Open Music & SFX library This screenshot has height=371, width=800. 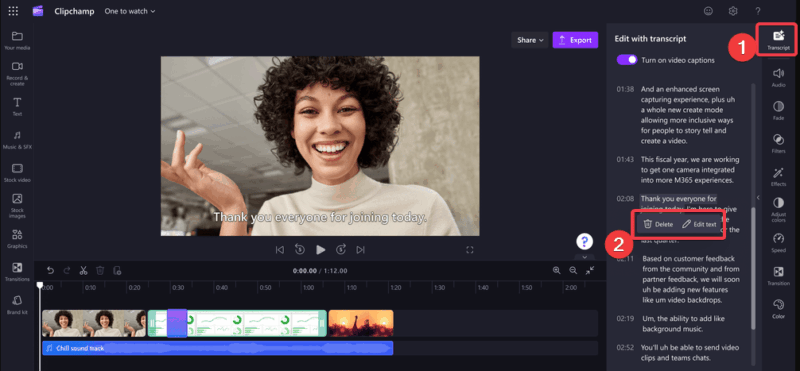pos(17,140)
